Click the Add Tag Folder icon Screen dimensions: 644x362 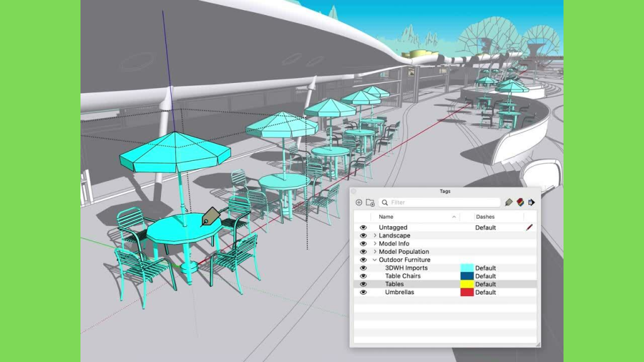370,202
